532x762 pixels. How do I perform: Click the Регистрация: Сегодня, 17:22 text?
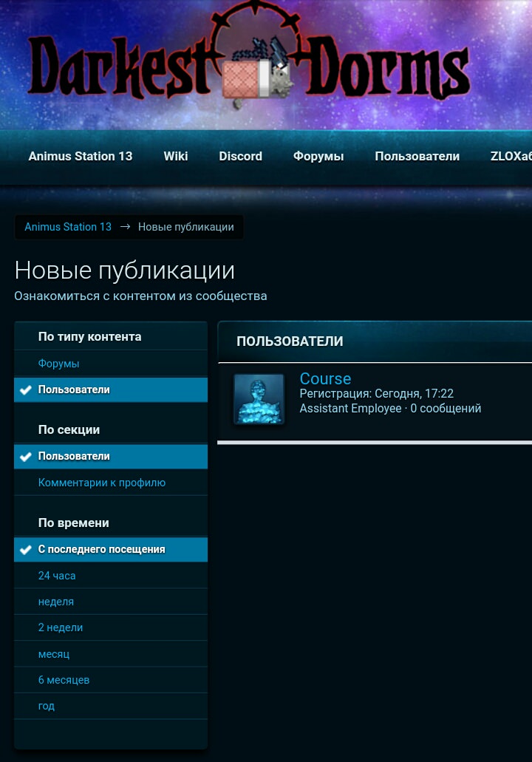(x=377, y=394)
